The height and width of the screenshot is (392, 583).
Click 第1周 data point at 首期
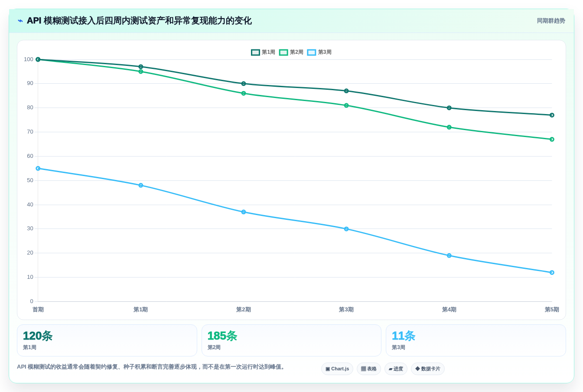(38, 59)
